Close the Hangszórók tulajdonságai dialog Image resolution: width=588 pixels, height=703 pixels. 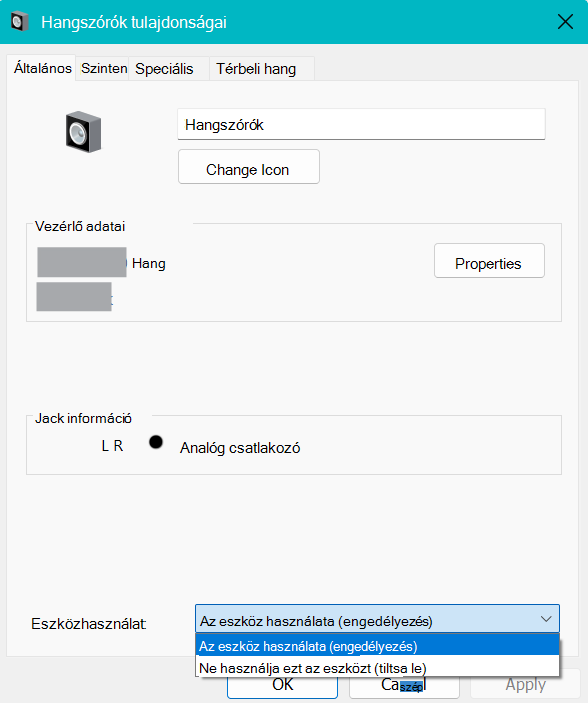565,22
